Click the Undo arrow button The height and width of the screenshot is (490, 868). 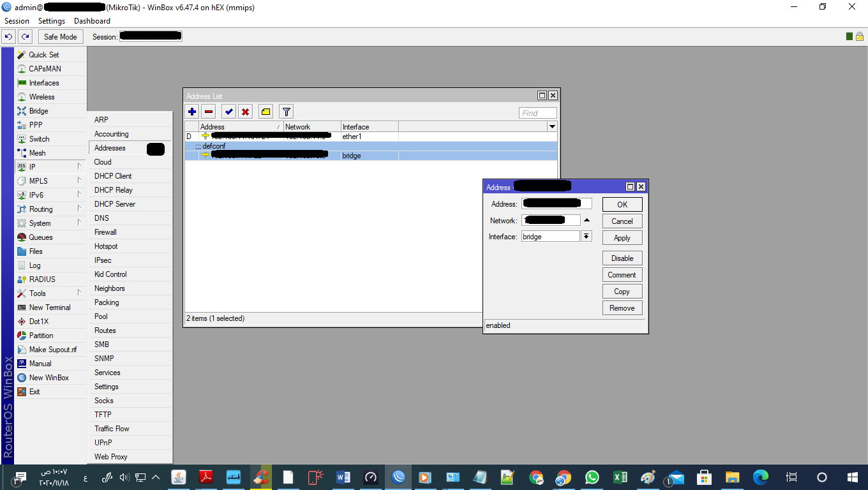8,36
